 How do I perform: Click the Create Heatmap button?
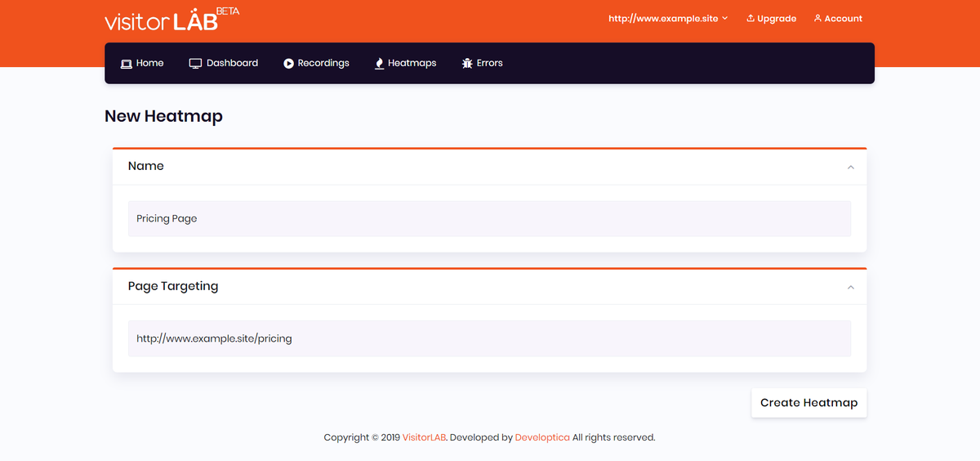point(809,403)
